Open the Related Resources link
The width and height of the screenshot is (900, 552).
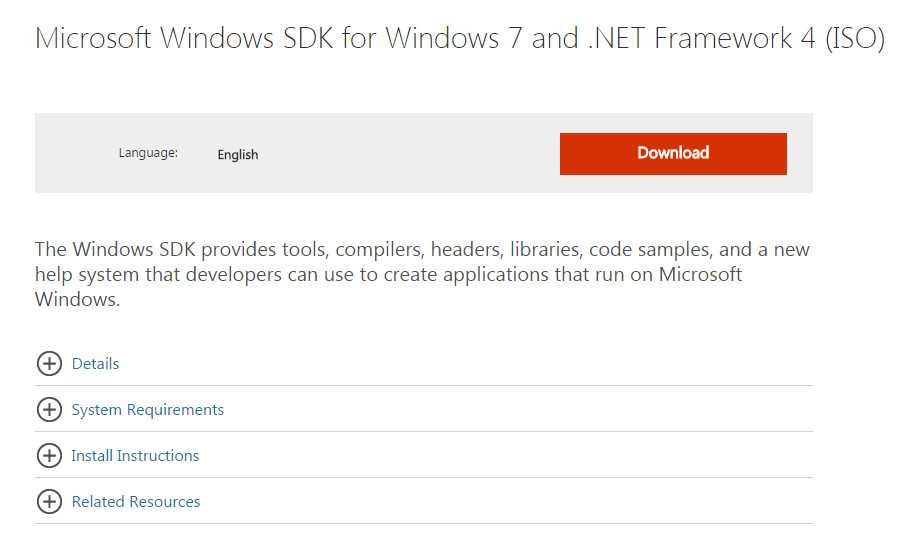point(135,502)
